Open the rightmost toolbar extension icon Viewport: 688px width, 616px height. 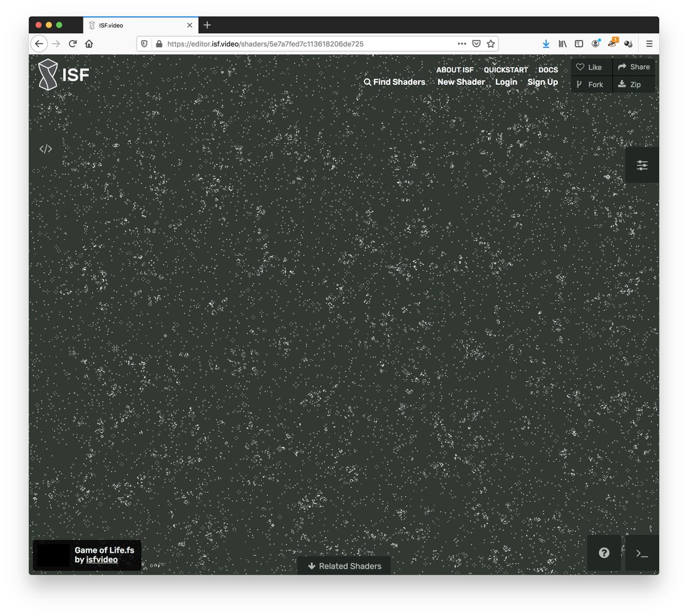coord(628,44)
